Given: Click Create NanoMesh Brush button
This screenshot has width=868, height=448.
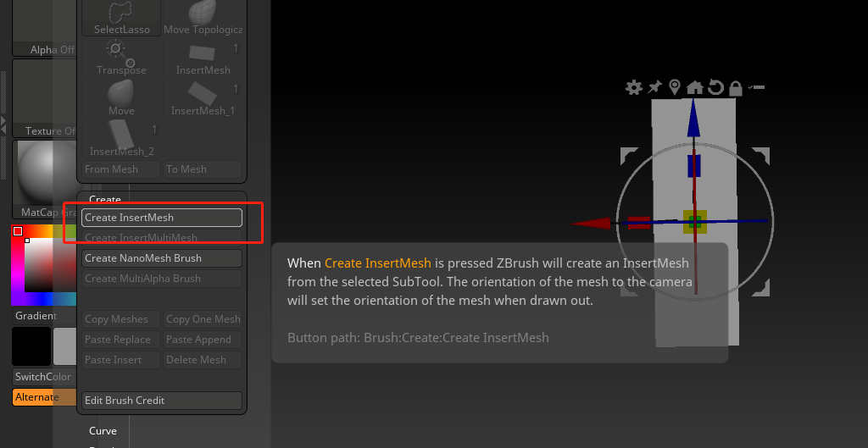Looking at the screenshot, I should [x=162, y=258].
